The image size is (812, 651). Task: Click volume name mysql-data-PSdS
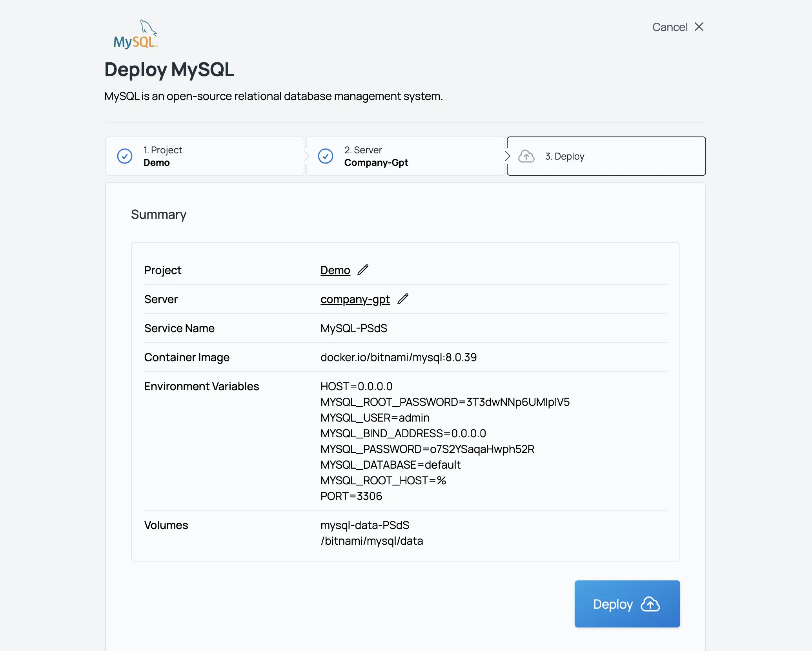365,525
